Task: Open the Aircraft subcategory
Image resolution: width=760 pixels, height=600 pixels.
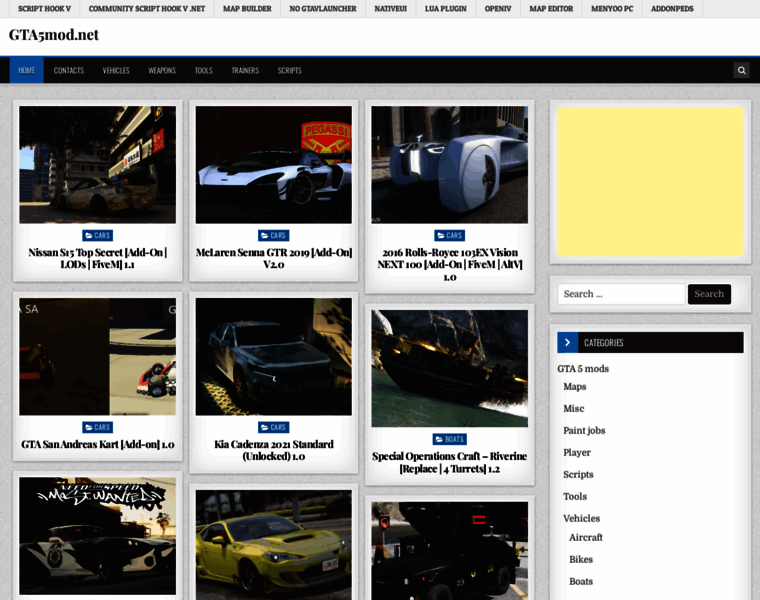Action: [586, 537]
